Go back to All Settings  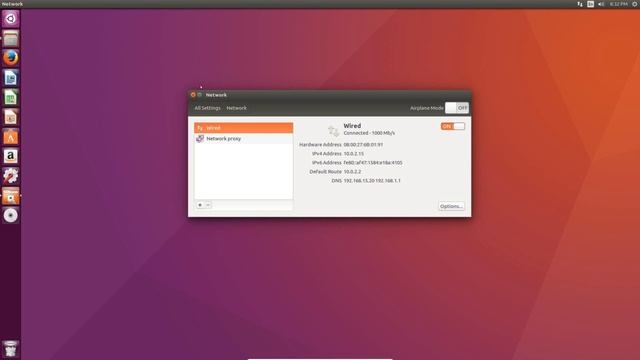207,108
